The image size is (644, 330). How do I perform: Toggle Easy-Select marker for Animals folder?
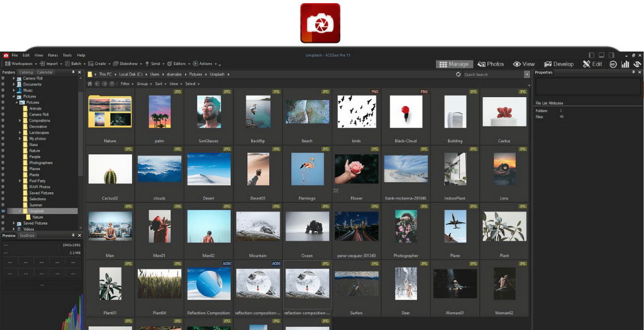[3, 108]
